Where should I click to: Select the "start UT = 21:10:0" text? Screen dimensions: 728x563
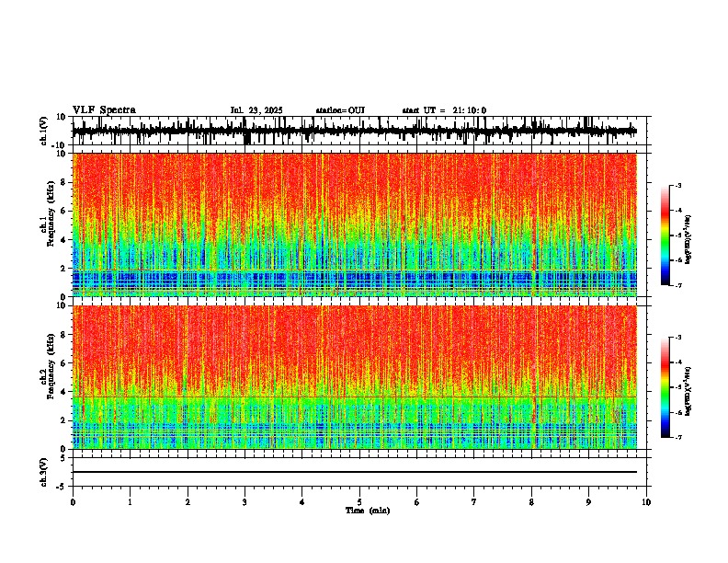pyautogui.click(x=444, y=110)
